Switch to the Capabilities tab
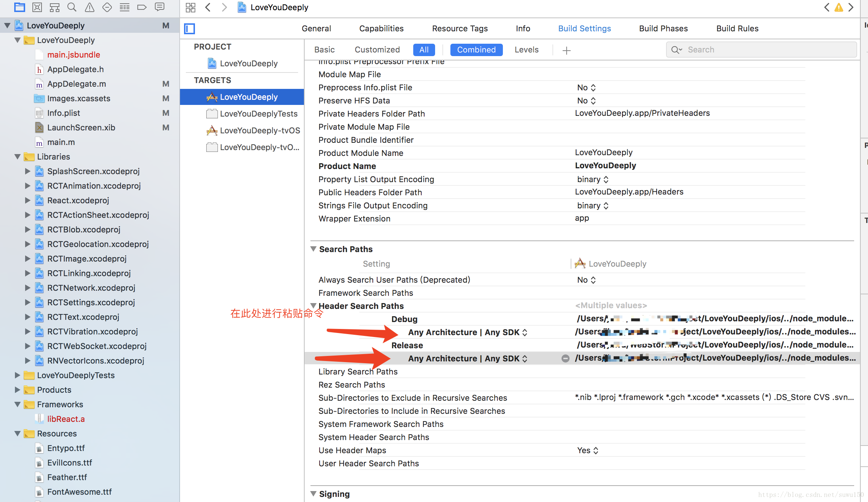Screen dimensions: 868x502 [x=381, y=28]
